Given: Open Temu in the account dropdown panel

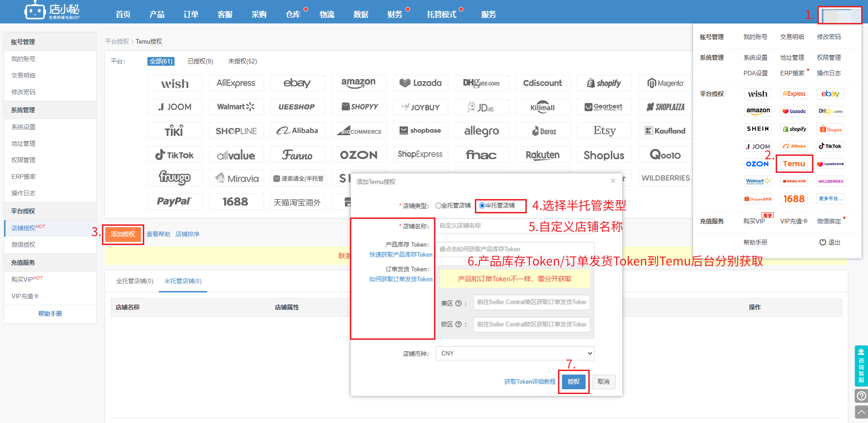Looking at the screenshot, I should 794,164.
